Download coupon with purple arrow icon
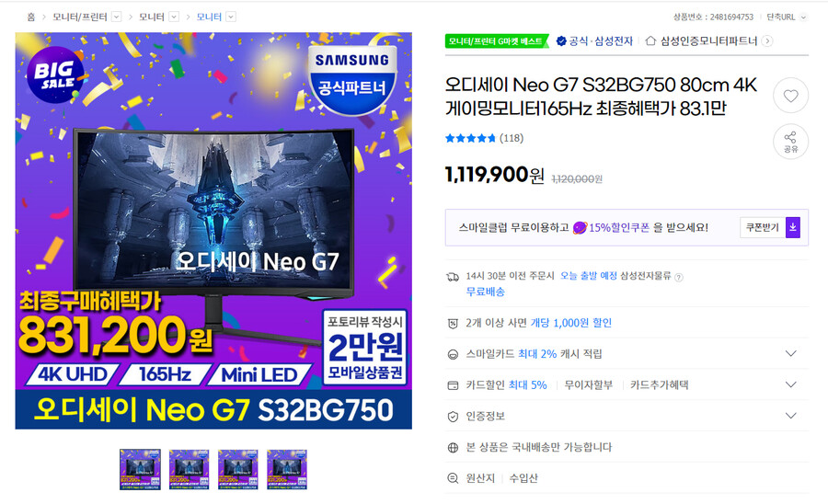 (x=793, y=227)
